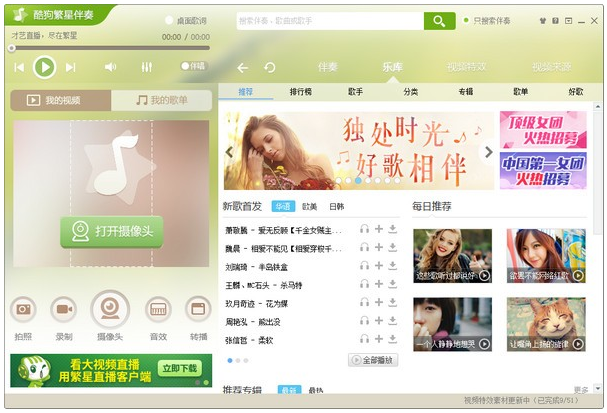Open the equalizer sliders icon
The width and height of the screenshot is (607, 413).
[146, 67]
